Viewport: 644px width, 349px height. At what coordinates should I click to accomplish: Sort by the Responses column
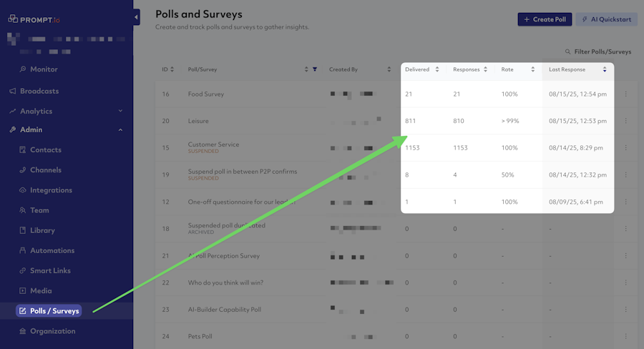[x=485, y=69]
